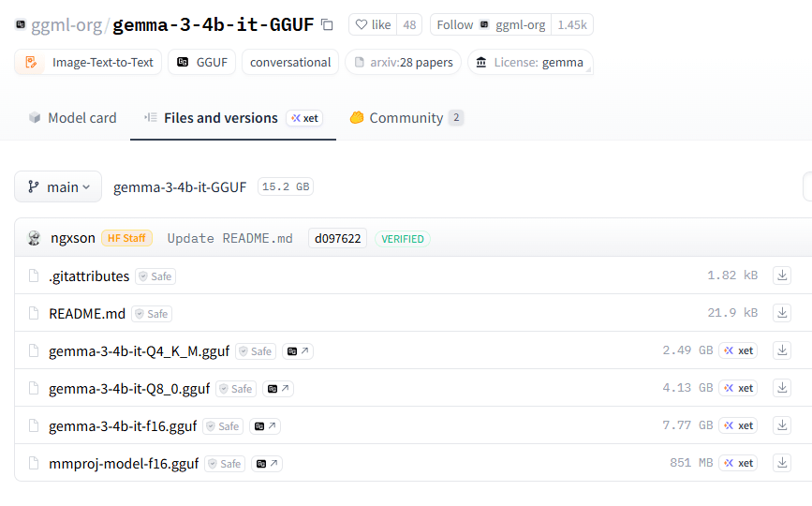Expand the main branch dropdown
The image size is (812, 506).
58,186
